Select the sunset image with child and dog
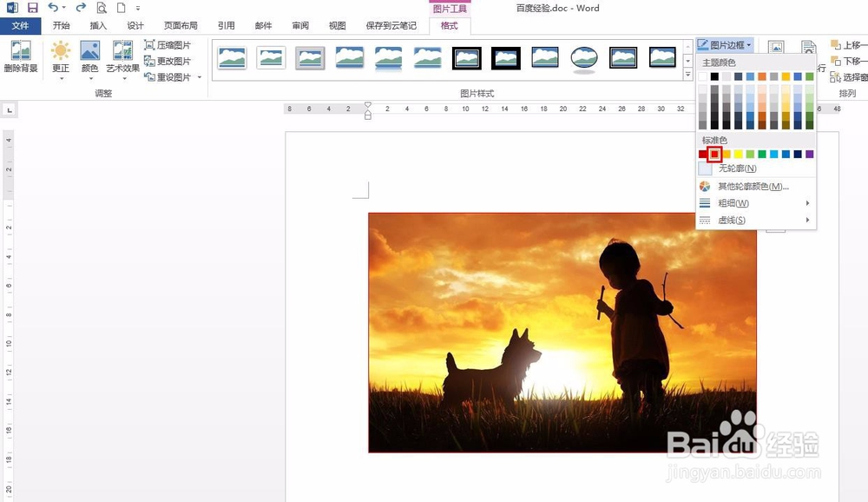868x502 pixels. (x=562, y=333)
